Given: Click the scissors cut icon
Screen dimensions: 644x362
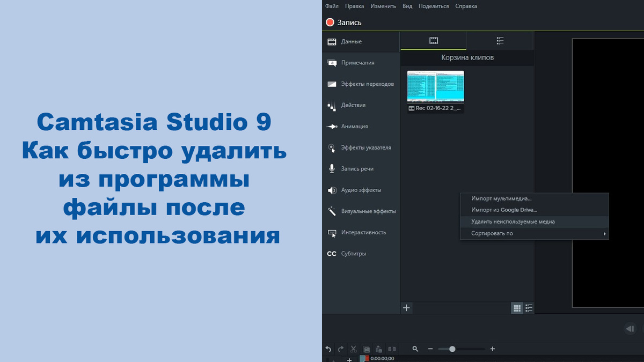Looking at the screenshot, I should 354,349.
